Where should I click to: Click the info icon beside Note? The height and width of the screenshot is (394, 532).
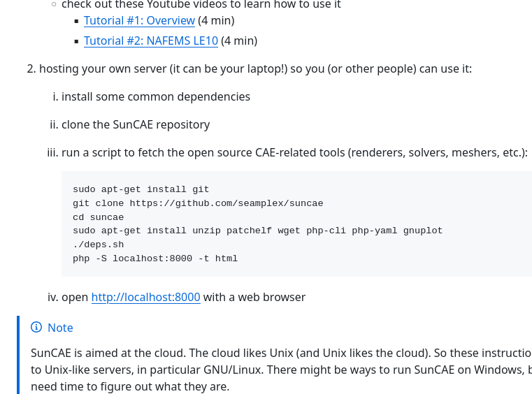[36, 327]
